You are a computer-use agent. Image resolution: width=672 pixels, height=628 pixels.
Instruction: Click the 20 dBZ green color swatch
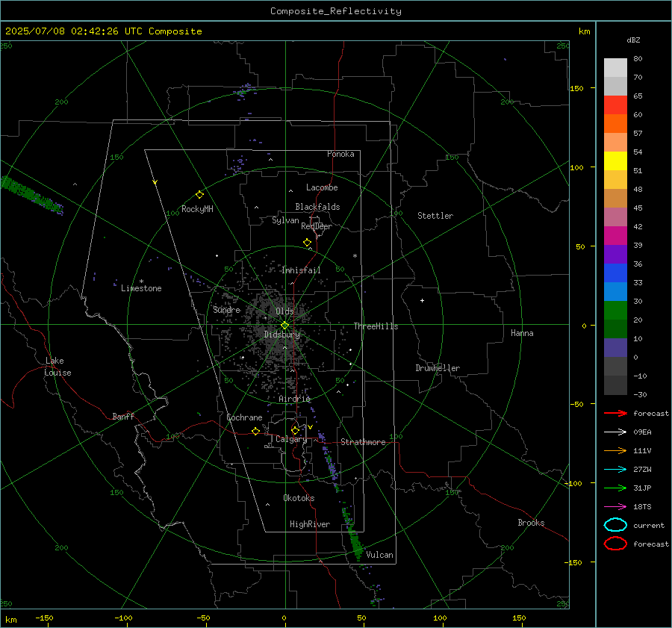click(x=615, y=311)
